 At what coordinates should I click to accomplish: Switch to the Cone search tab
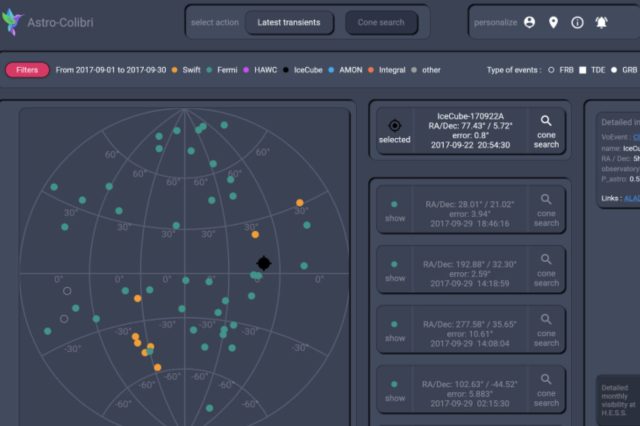[381, 22]
